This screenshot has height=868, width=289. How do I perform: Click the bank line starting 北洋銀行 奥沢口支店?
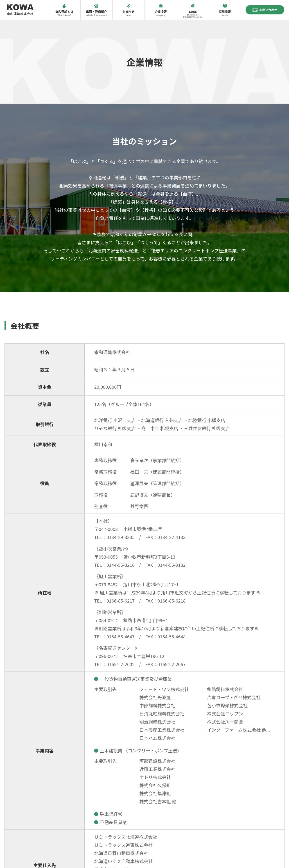pos(160,420)
